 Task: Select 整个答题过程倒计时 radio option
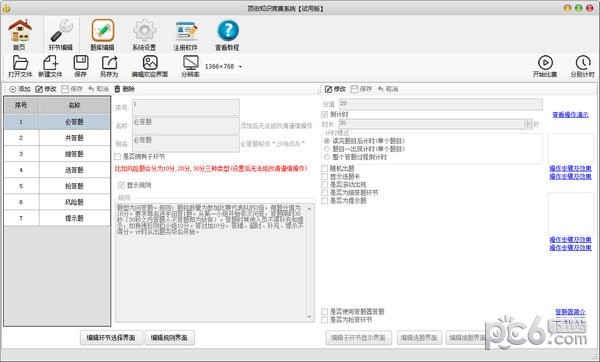click(327, 157)
